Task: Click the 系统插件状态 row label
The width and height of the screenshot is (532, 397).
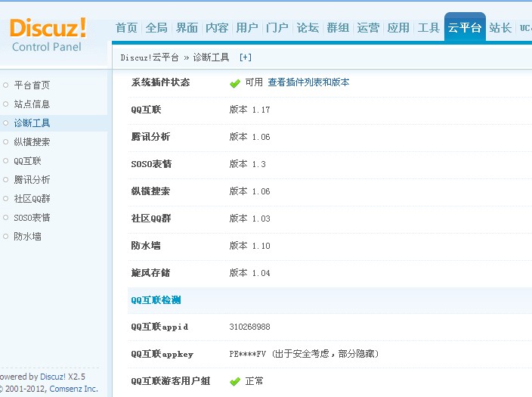Action: 160,82
